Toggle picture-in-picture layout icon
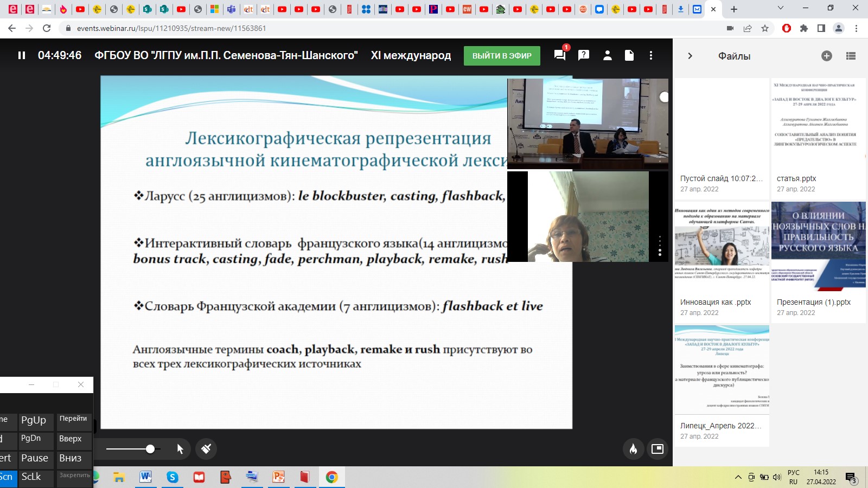Image resolution: width=868 pixels, height=488 pixels. 658,448
